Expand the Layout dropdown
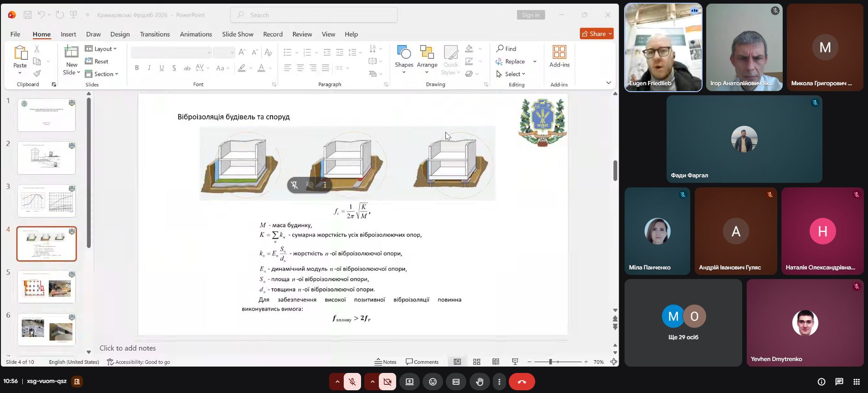The image size is (868, 393). 101,49
